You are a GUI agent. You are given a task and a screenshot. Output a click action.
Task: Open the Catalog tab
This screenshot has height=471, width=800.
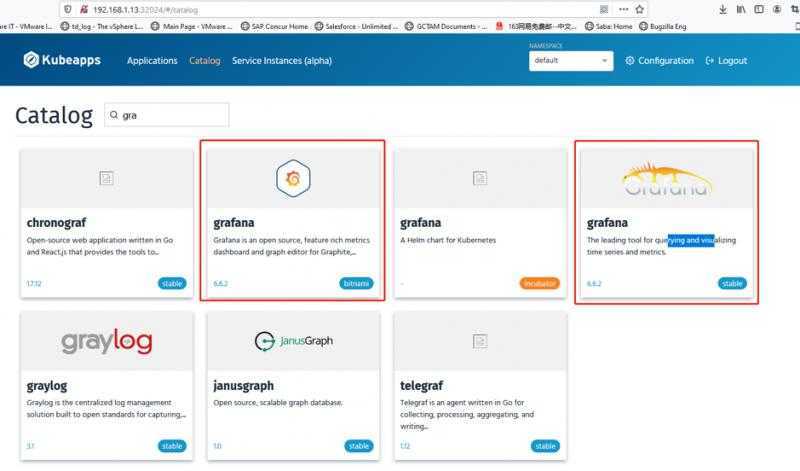(x=205, y=60)
